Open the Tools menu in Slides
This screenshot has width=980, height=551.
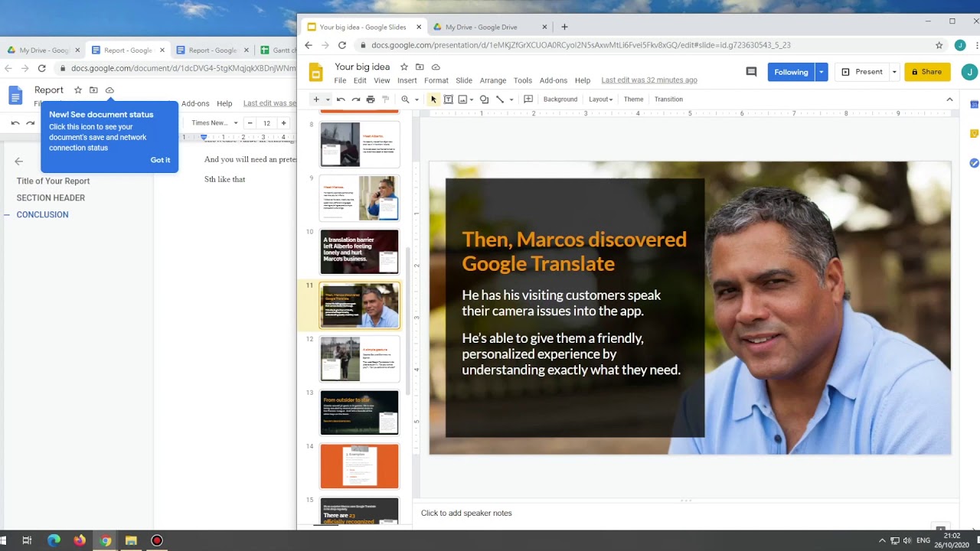523,80
